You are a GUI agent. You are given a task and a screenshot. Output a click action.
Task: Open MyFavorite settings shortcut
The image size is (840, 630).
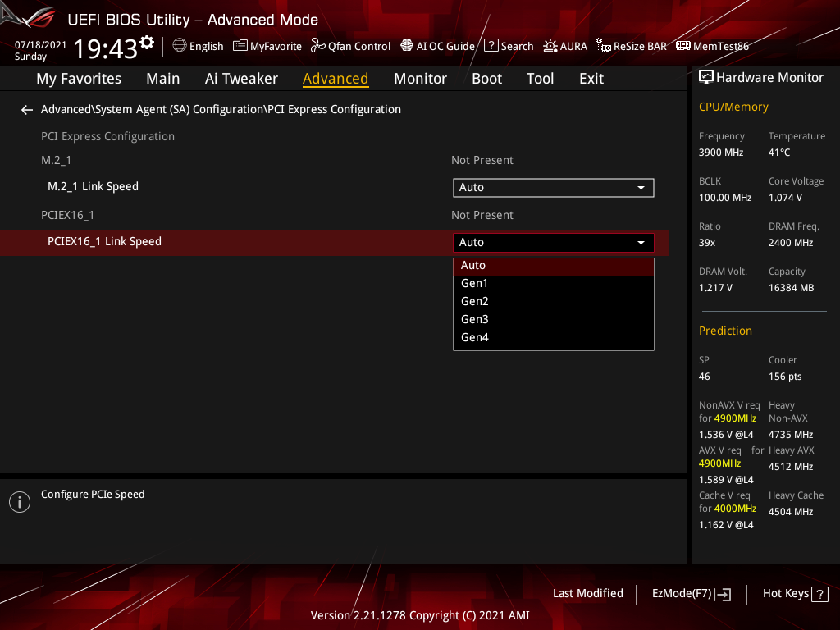tap(267, 46)
